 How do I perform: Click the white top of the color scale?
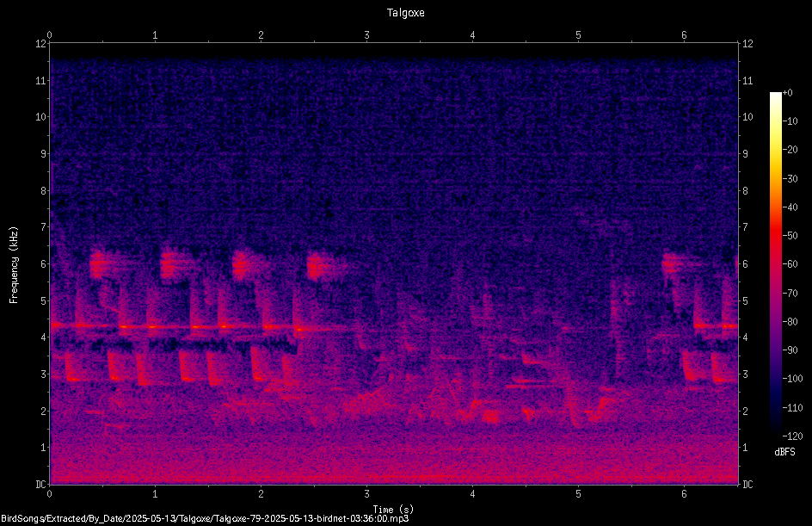click(x=775, y=96)
